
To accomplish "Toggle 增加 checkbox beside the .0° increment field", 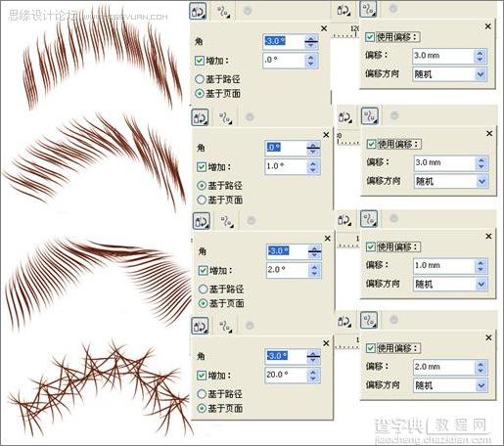I will 199,61.
